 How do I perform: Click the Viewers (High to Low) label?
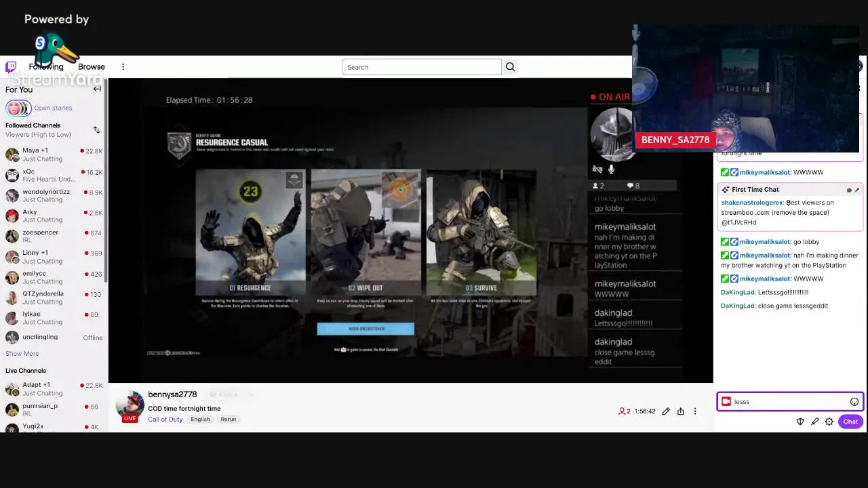[x=38, y=135]
